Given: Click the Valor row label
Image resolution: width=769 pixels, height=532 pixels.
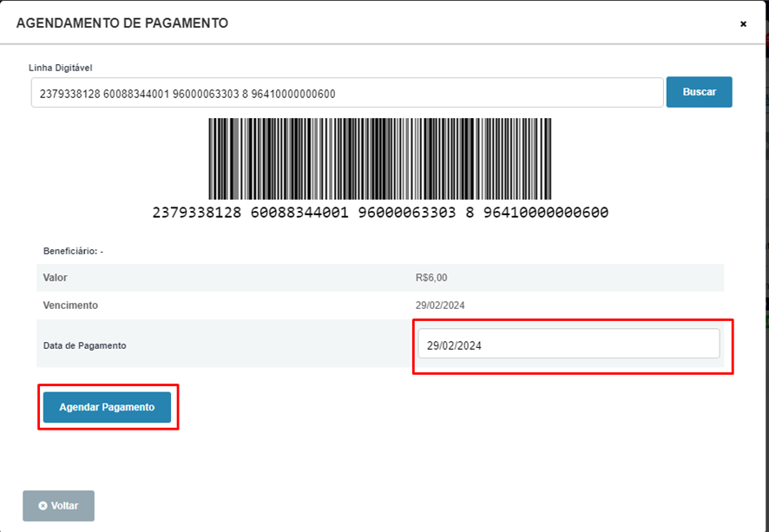Looking at the screenshot, I should [55, 278].
